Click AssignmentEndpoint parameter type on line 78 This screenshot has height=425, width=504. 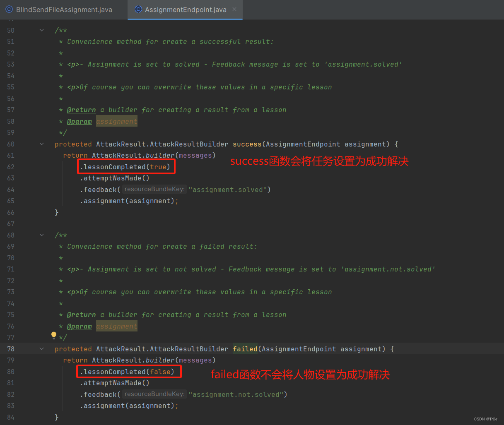(x=299, y=349)
